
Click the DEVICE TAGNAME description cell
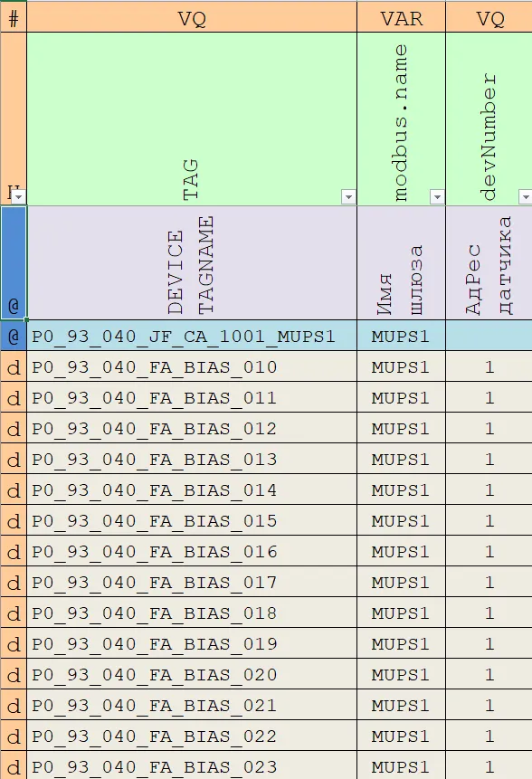(192, 263)
